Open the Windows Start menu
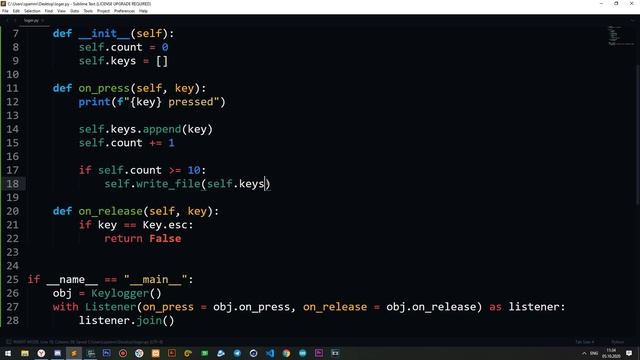This screenshot has width=640, height=360. (8, 353)
